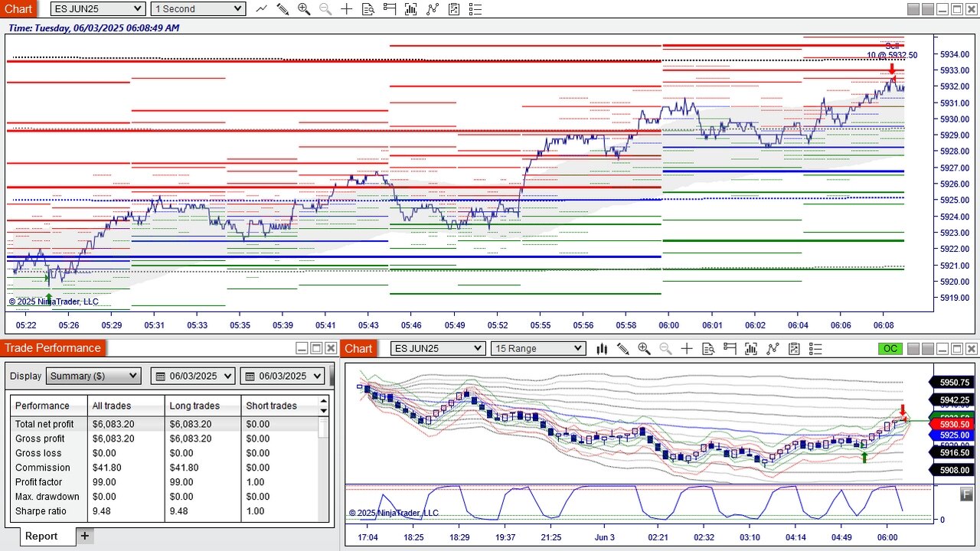The height and width of the screenshot is (551, 980).
Task: Select drawing tools pencil in lower chart
Action: [623, 349]
